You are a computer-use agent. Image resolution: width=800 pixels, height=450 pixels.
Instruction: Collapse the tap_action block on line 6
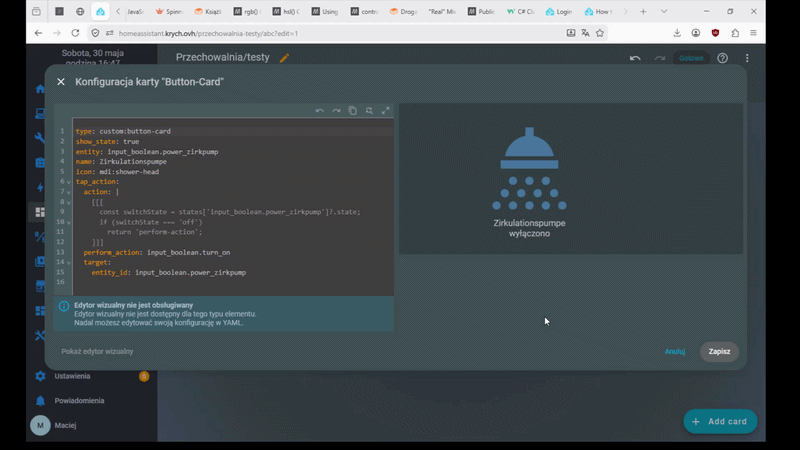pos(69,182)
